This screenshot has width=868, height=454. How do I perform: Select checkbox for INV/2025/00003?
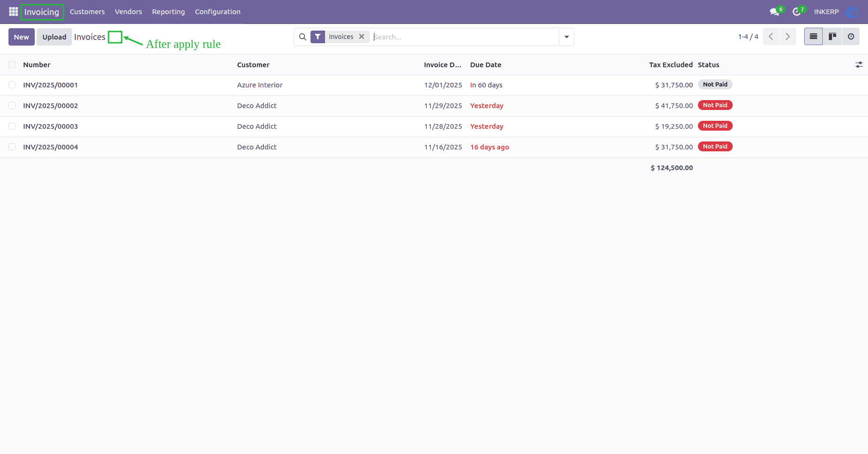point(12,126)
